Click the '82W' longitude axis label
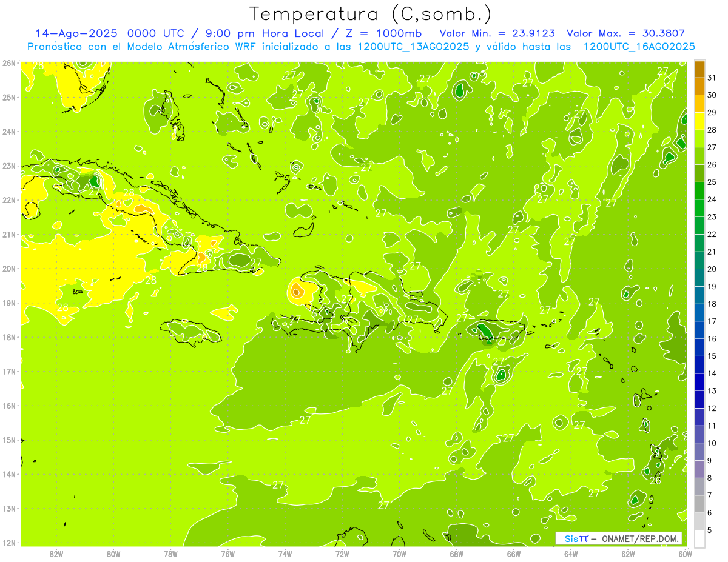Image resolution: width=728 pixels, height=562 pixels. [x=56, y=554]
